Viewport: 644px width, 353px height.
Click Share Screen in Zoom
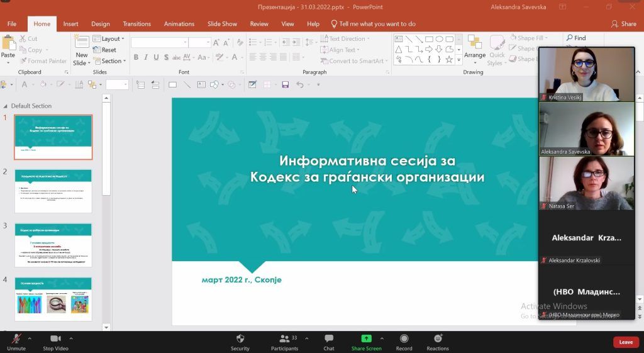pos(367,342)
